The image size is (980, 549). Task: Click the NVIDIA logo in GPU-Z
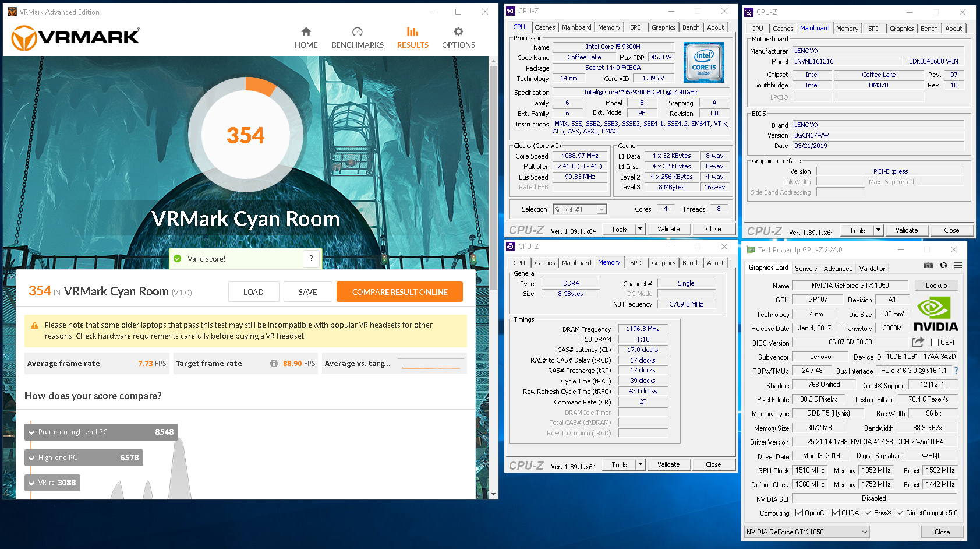coord(936,315)
